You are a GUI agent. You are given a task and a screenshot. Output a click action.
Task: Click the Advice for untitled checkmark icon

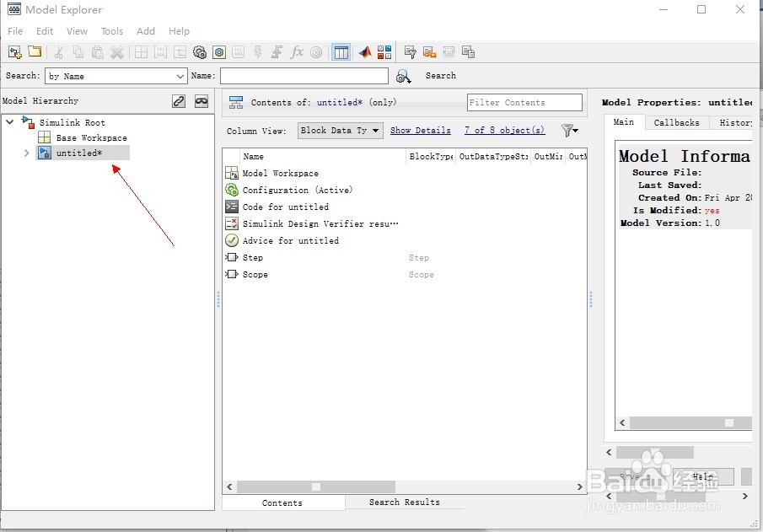coord(231,240)
